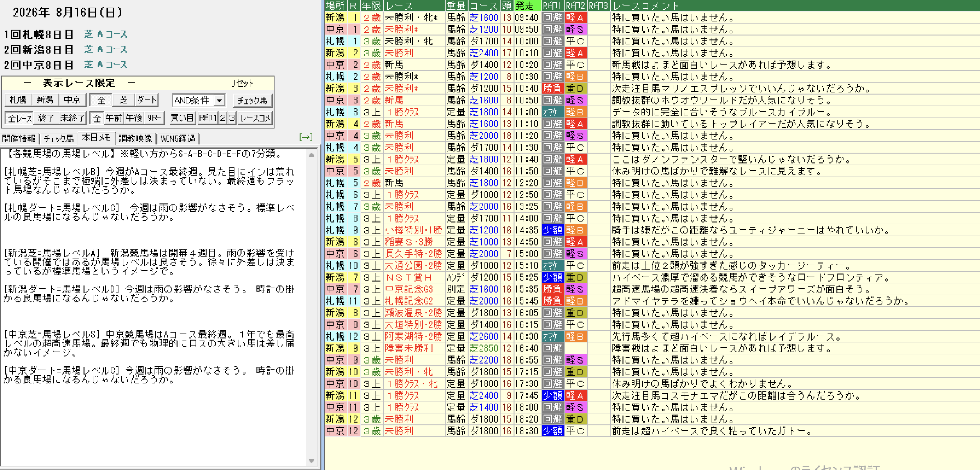Select the 芝 surface filter
This screenshot has width=980, height=470.
[124, 100]
